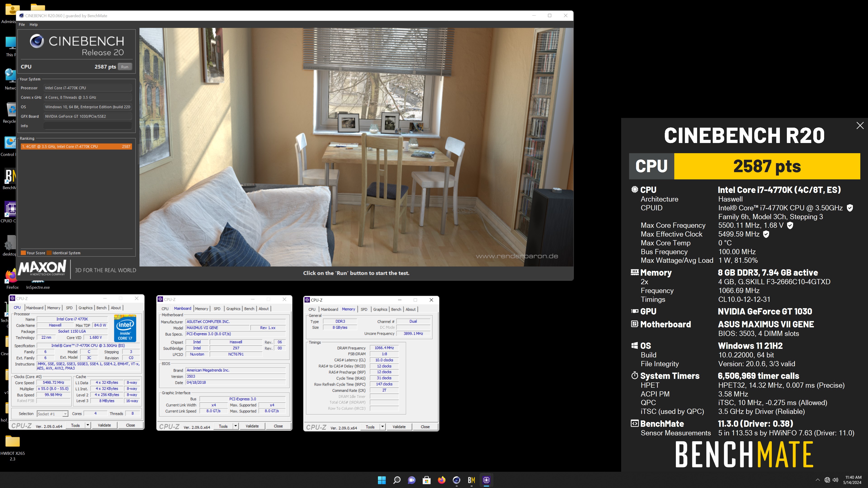This screenshot has width=868, height=488.
Task: Click Tools button in first CPU-Z window
Action: [x=75, y=425]
